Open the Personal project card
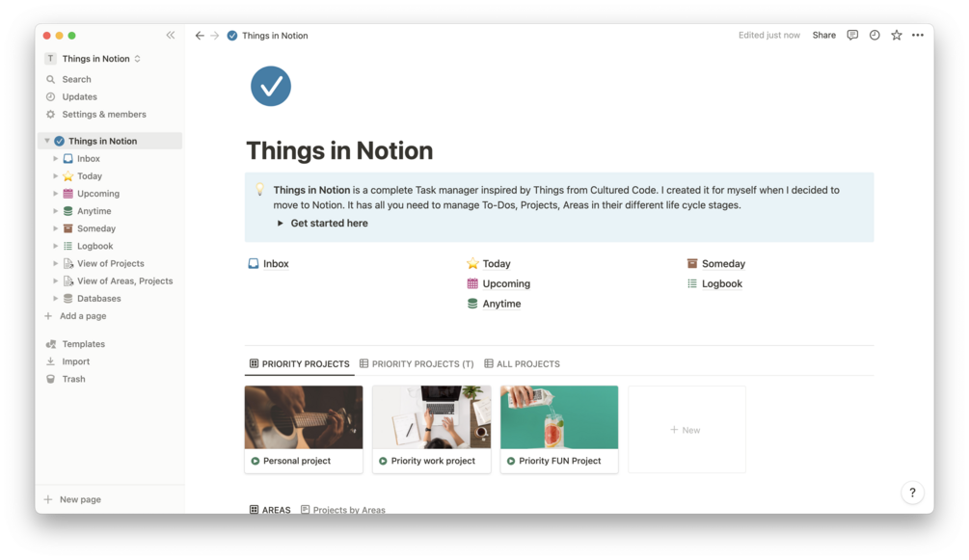The width and height of the screenshot is (969, 560). tap(304, 430)
